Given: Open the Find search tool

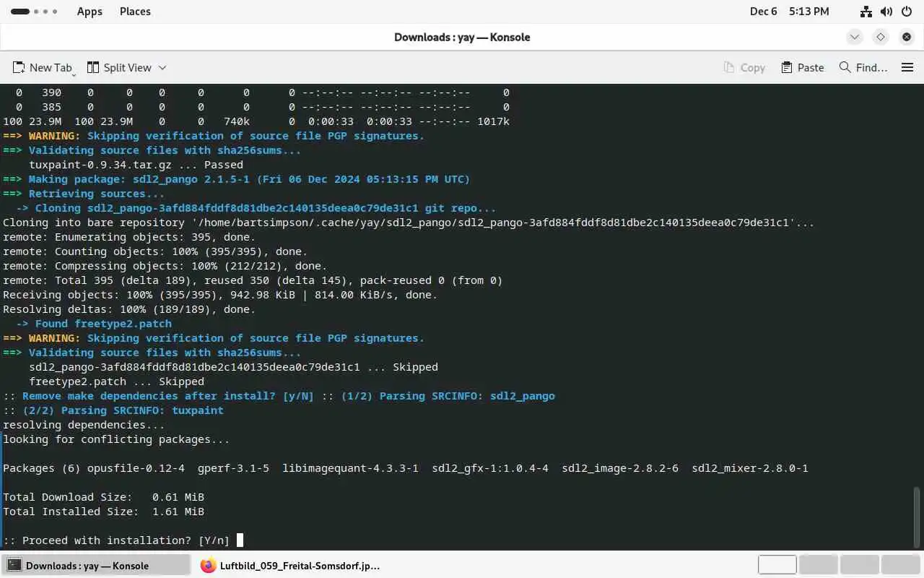Looking at the screenshot, I should [863, 67].
